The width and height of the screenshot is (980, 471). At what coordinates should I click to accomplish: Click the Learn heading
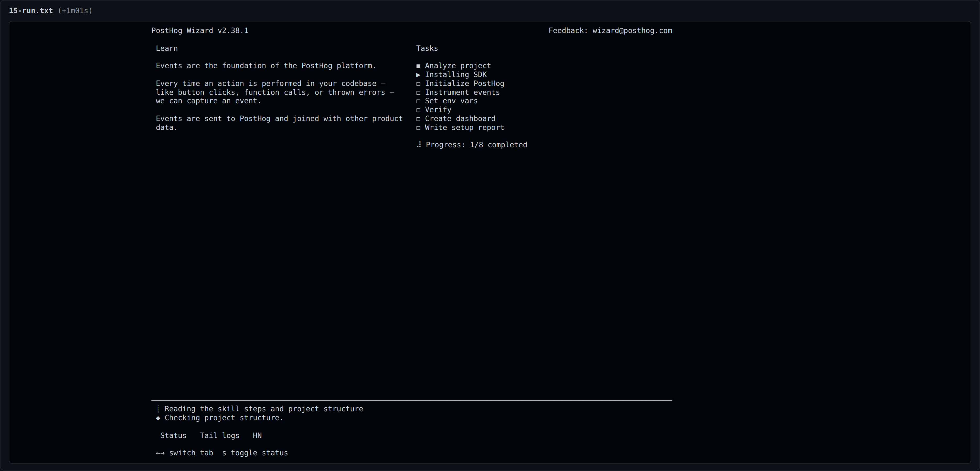click(x=167, y=48)
